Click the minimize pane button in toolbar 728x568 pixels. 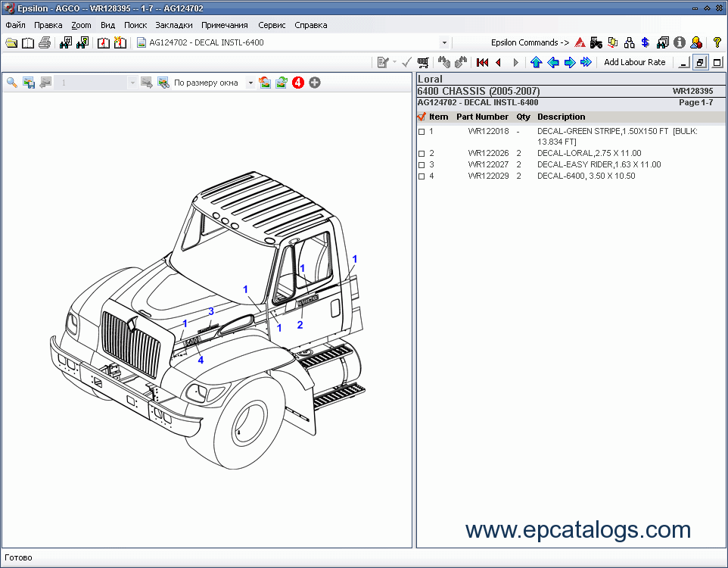(x=683, y=62)
